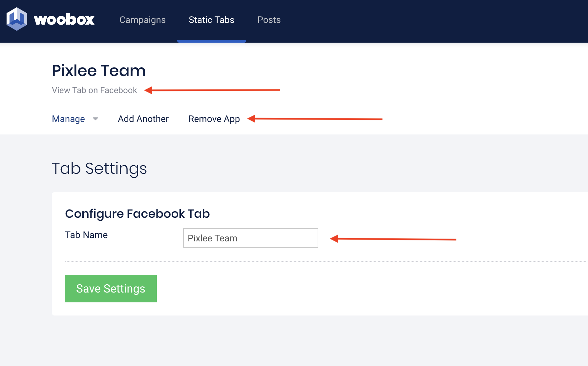The height and width of the screenshot is (366, 588).
Task: Expand the Manage dropdown arrow
Action: coord(95,119)
